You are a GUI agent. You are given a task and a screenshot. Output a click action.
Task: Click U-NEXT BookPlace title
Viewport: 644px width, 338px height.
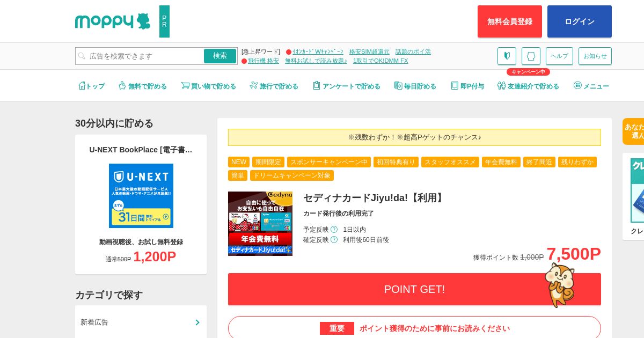click(141, 150)
